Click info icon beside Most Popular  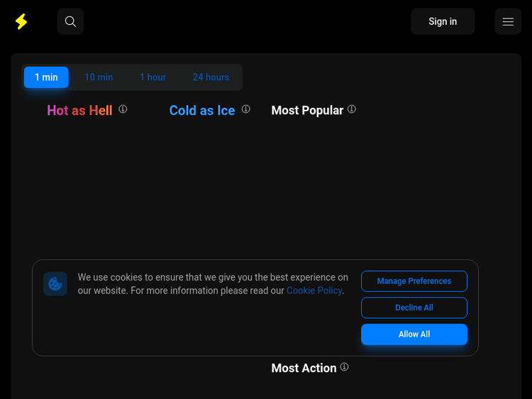[352, 109]
